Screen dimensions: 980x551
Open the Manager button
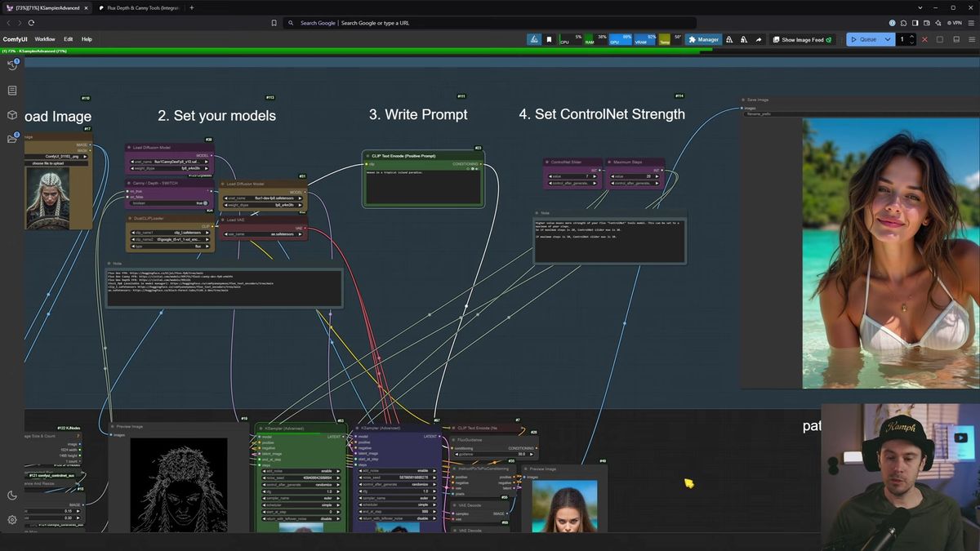click(x=703, y=39)
